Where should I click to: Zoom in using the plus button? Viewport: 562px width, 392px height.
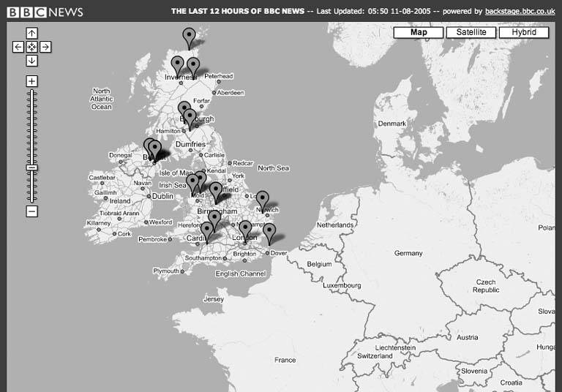(31, 81)
